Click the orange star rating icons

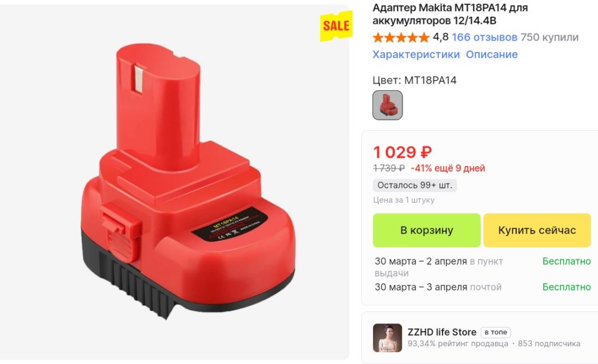click(x=401, y=37)
